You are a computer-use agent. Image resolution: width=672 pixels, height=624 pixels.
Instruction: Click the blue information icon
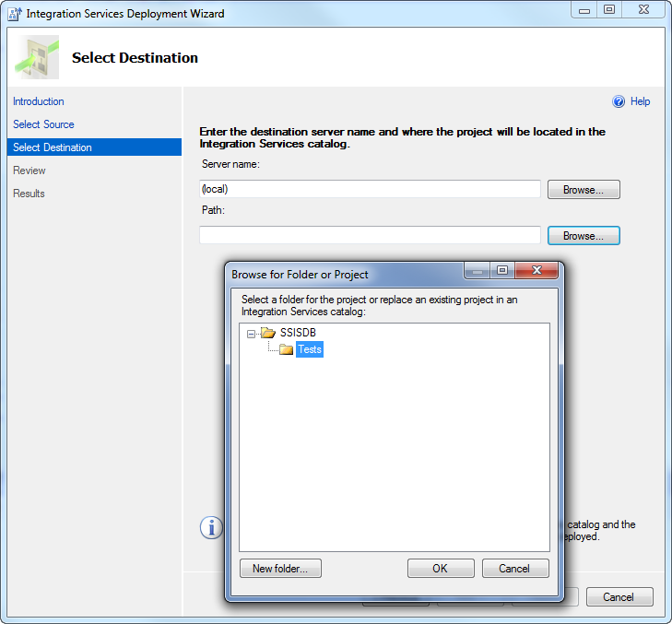point(212,527)
